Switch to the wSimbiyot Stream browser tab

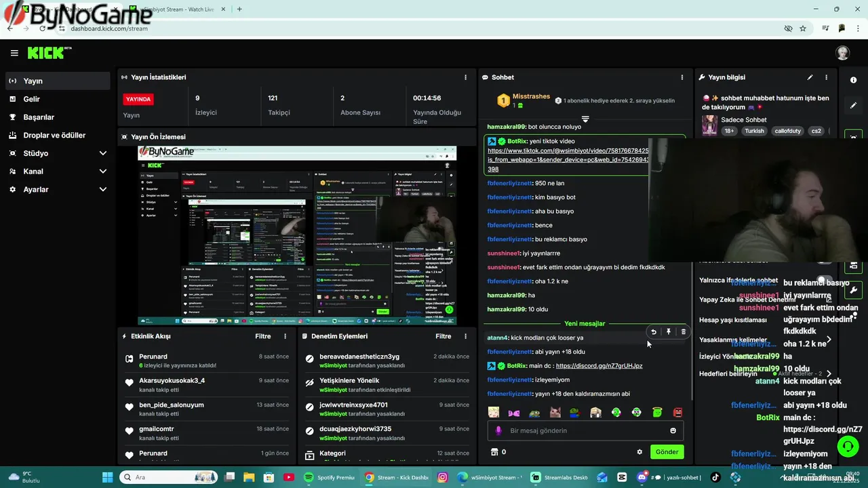click(178, 9)
